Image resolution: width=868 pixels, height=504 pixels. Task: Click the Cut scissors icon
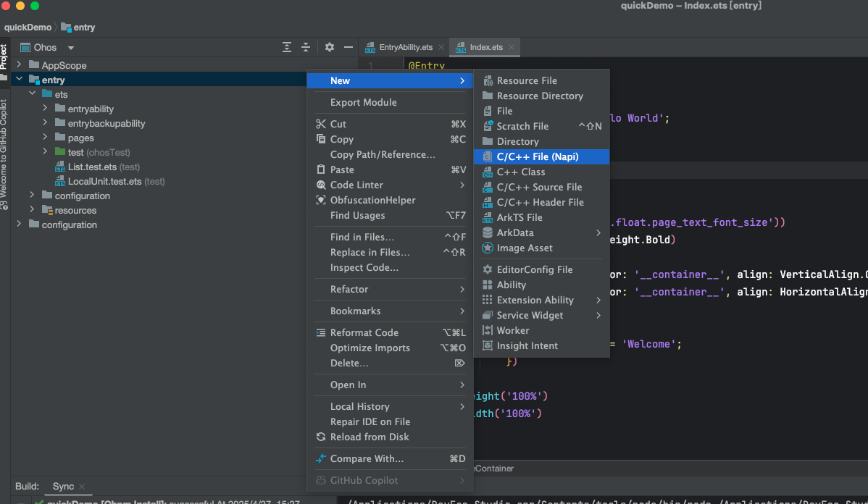(x=321, y=124)
